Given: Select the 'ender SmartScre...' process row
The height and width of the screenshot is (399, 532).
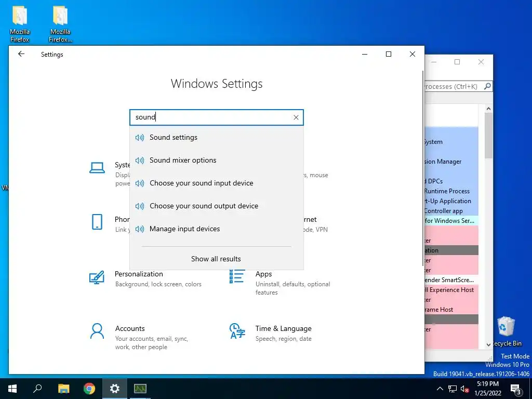Looking at the screenshot, I should pyautogui.click(x=451, y=280).
